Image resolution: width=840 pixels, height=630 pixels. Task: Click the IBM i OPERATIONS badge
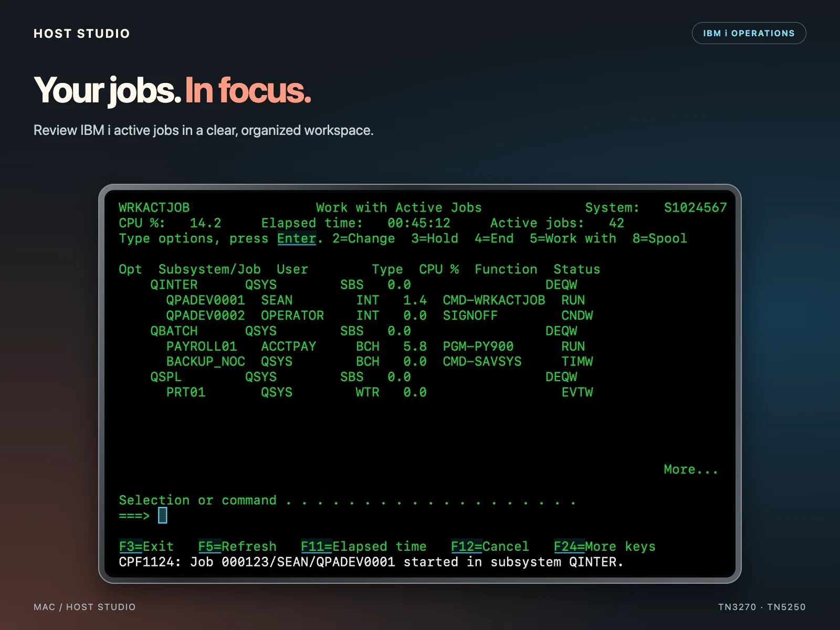(x=749, y=33)
